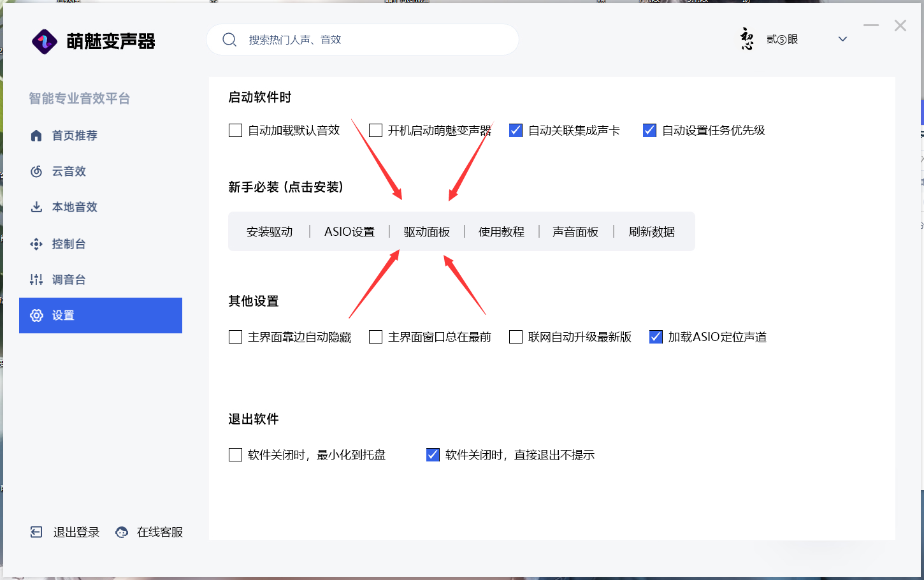924x580 pixels.
Task: Click the 智能专业音效平台 tagline text
Action: click(80, 99)
